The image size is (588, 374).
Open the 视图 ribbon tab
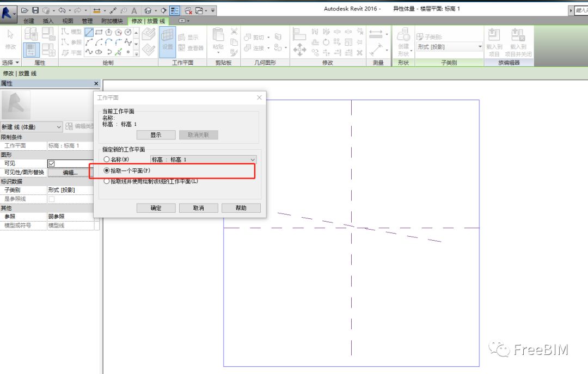[x=68, y=21]
